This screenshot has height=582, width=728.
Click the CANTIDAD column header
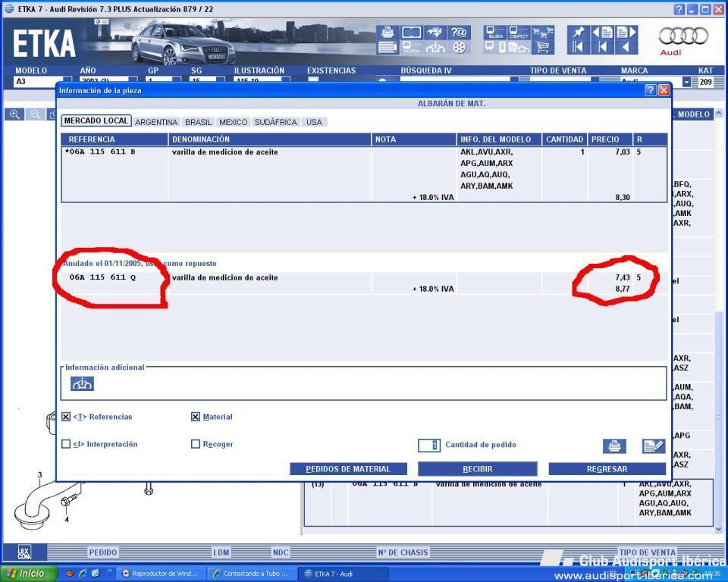pyautogui.click(x=564, y=139)
